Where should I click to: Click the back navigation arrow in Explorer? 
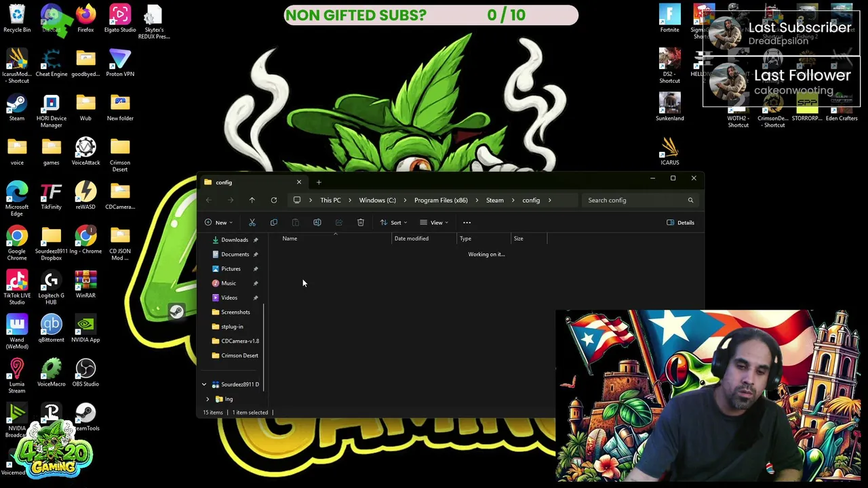[x=209, y=200]
